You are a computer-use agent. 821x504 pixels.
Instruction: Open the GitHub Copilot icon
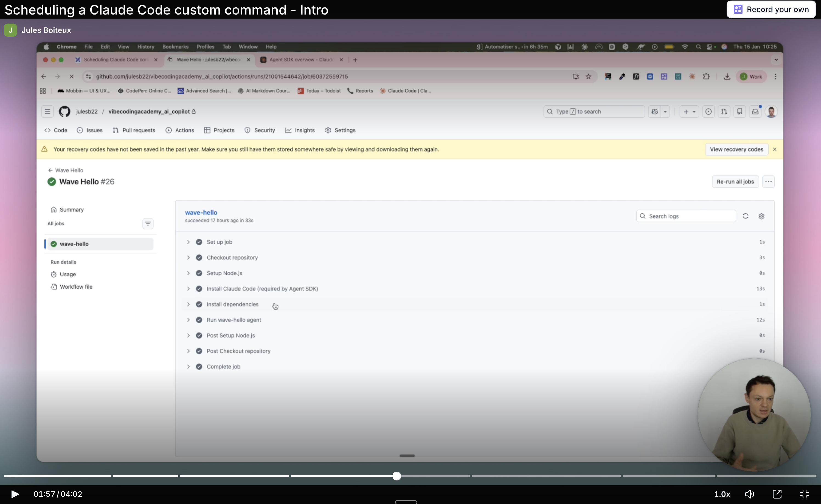click(655, 112)
